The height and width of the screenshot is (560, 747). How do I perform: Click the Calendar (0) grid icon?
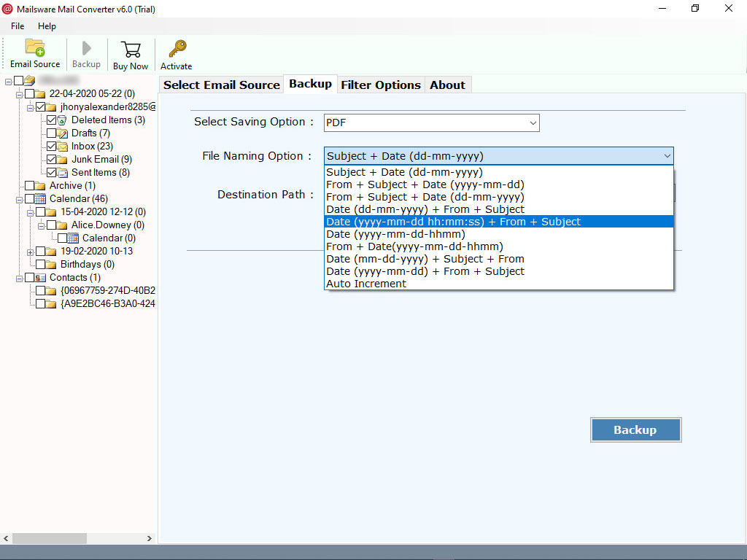pyautogui.click(x=73, y=238)
